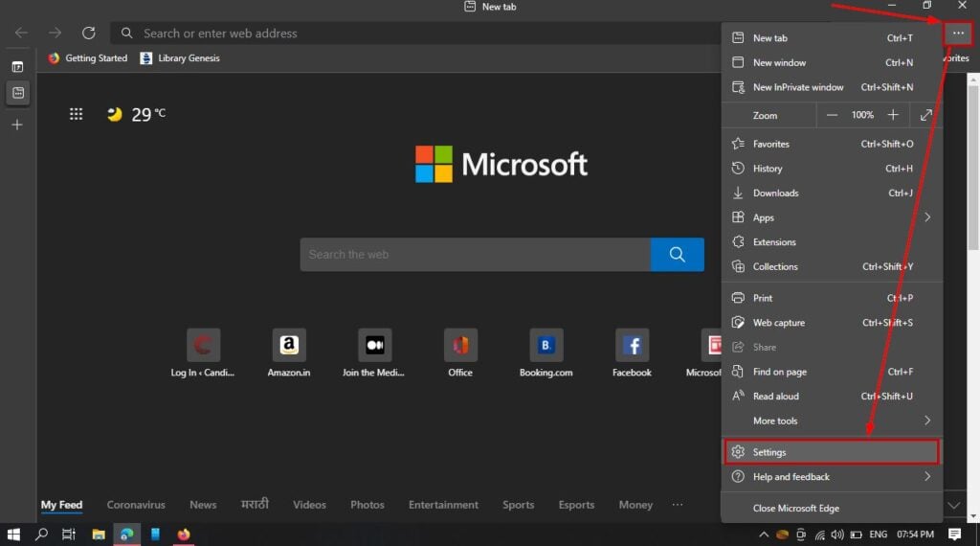This screenshot has width=980, height=546.
Task: Switch to Firefox on the taskbar
Action: 183,535
